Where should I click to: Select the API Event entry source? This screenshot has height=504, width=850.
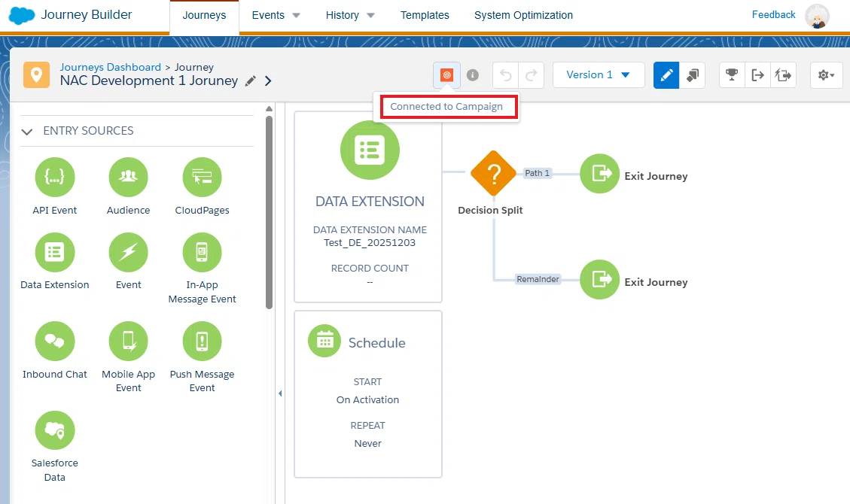click(x=55, y=177)
